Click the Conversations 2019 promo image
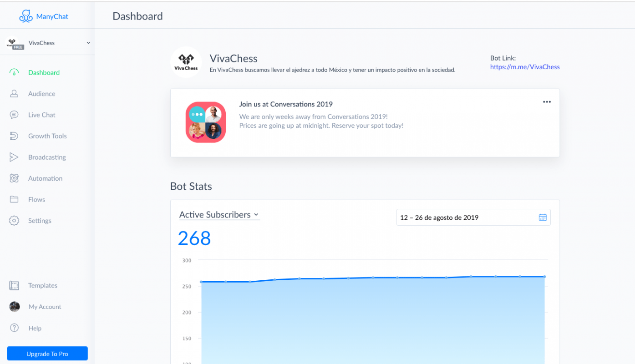The width and height of the screenshot is (635, 364). click(x=206, y=122)
